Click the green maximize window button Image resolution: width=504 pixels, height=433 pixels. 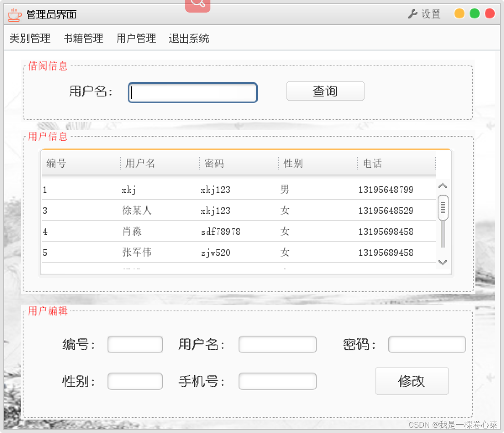[x=475, y=14]
